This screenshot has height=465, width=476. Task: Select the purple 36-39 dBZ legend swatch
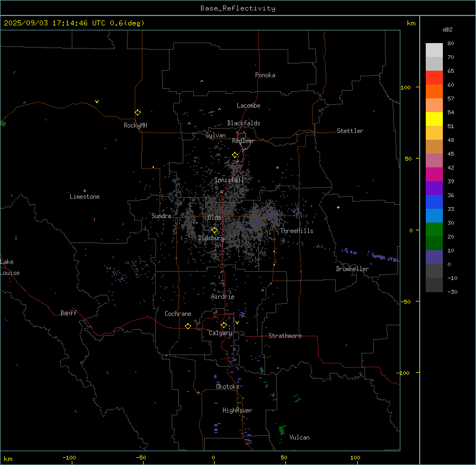point(434,188)
